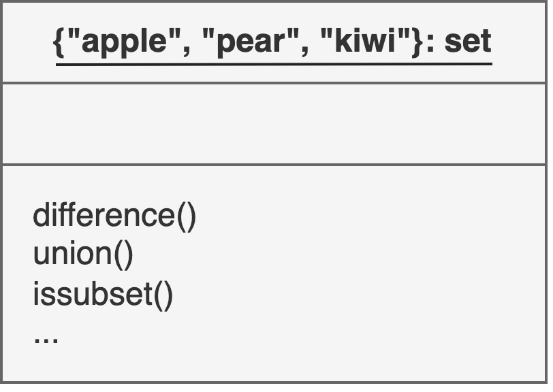Click divider between attributes and methods compartments
Screen dimensions: 553x392
pyautogui.click(x=274, y=164)
